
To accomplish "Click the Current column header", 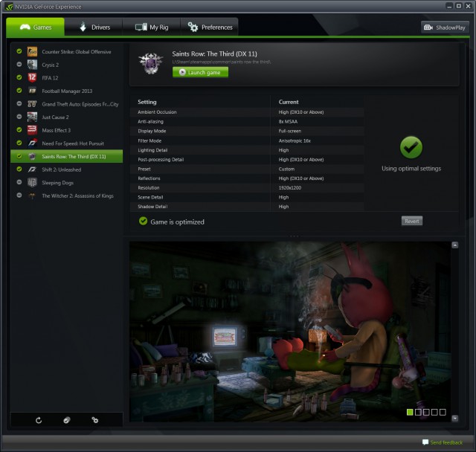I will click(289, 102).
